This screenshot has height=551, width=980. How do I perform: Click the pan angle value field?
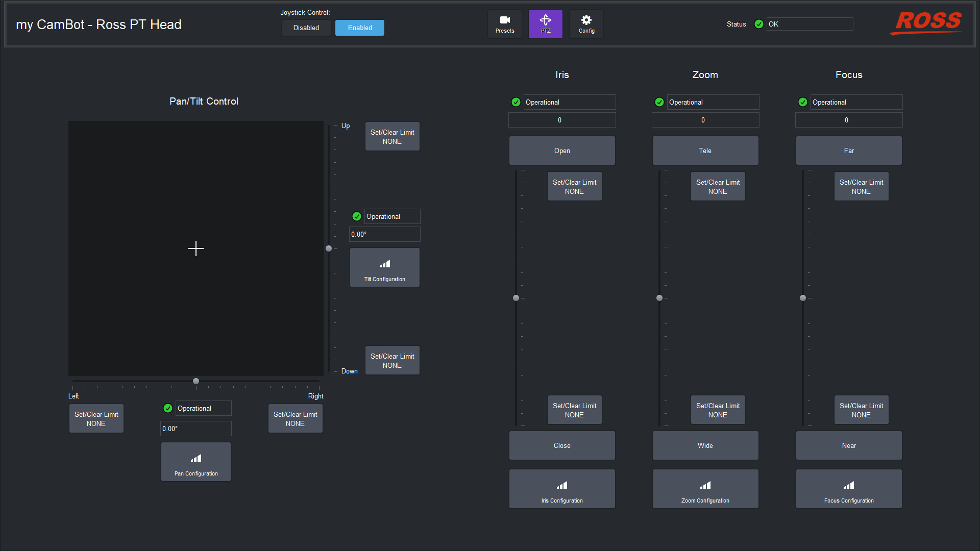[x=195, y=429]
